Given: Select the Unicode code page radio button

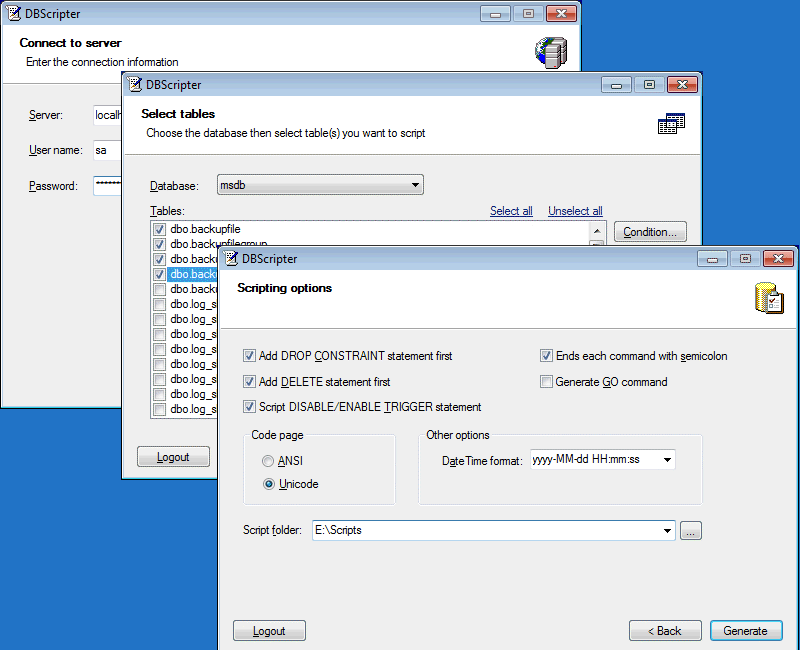Looking at the screenshot, I should (x=268, y=484).
